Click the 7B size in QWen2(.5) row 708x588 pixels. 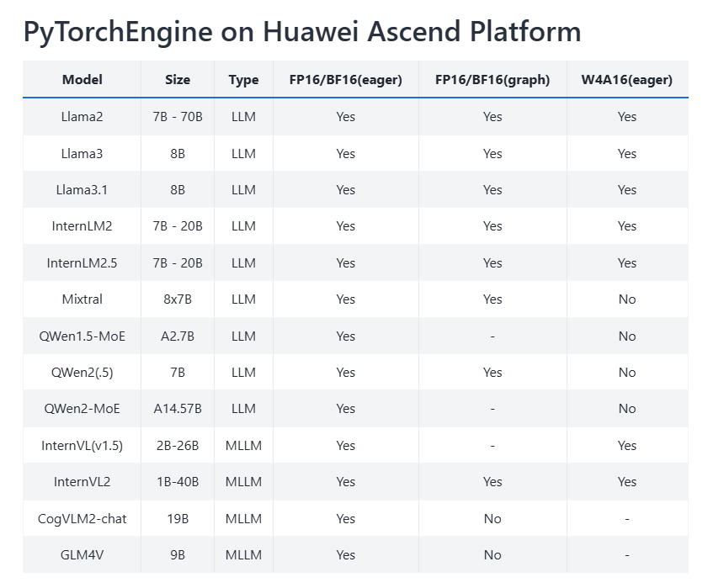coord(178,373)
